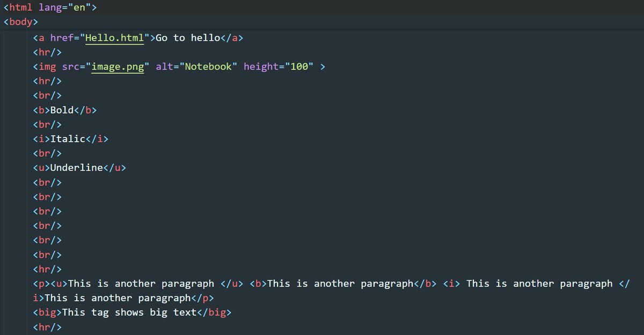Click the img tag name
Viewport: 644px width, 335px height.
(x=47, y=67)
